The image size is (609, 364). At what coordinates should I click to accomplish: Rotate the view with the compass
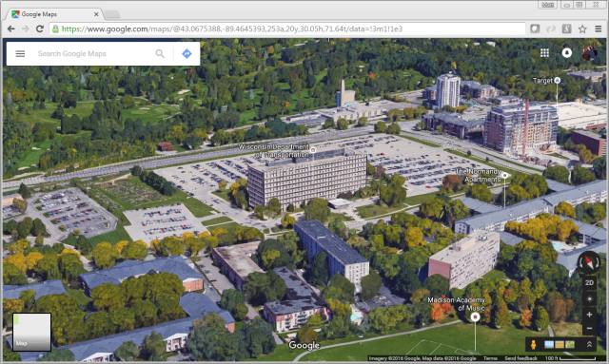pos(589,262)
